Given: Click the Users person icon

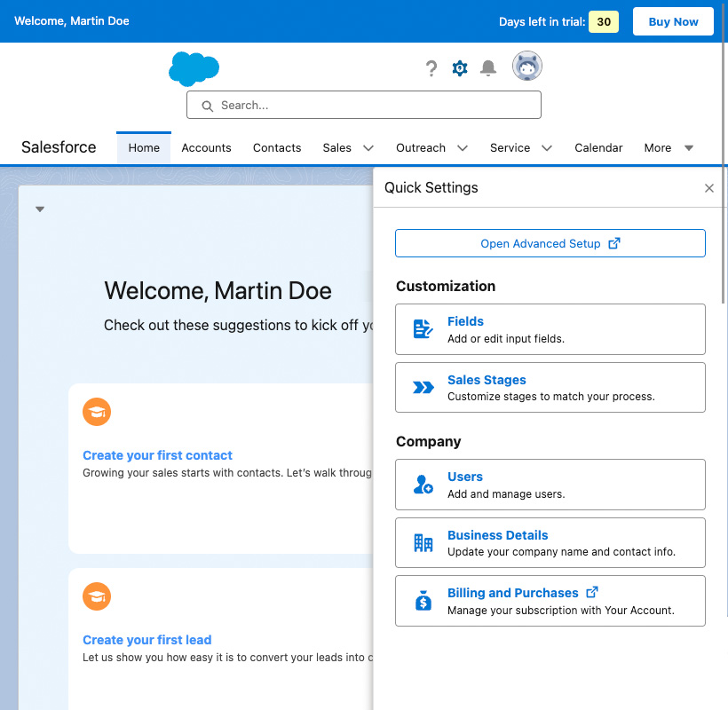Looking at the screenshot, I should tap(423, 485).
